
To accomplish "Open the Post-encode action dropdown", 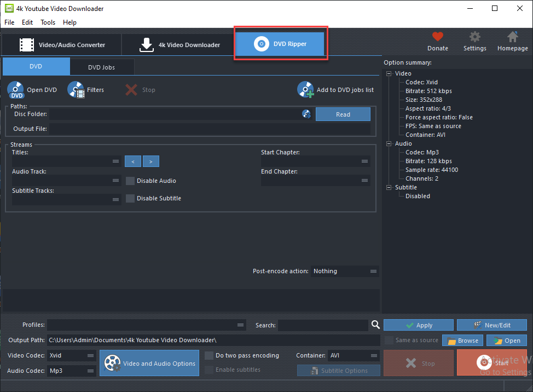I will pyautogui.click(x=345, y=271).
